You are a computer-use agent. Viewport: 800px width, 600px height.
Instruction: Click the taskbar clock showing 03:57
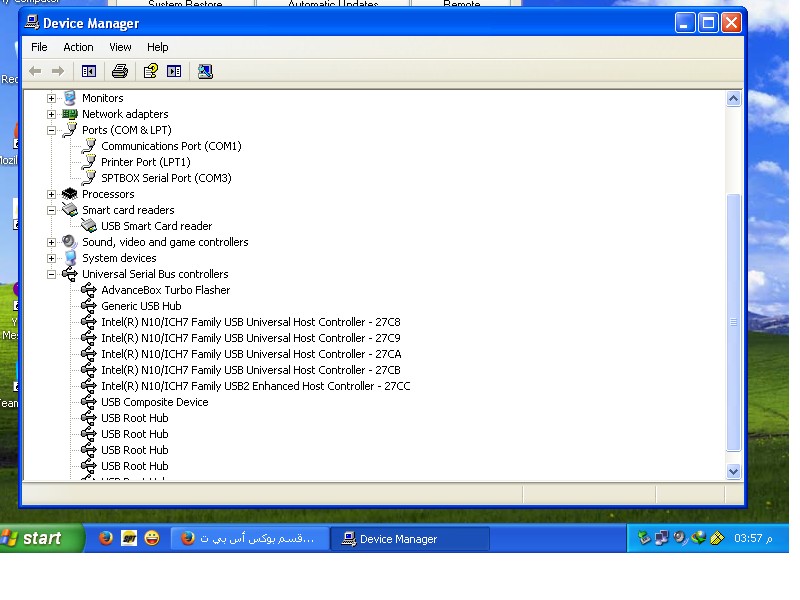753,538
